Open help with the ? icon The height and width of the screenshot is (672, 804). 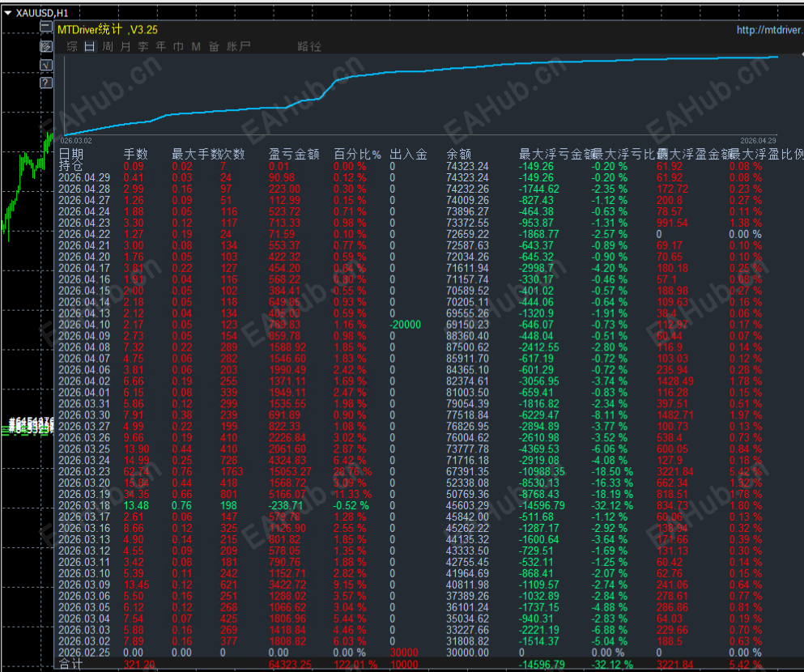tap(46, 83)
